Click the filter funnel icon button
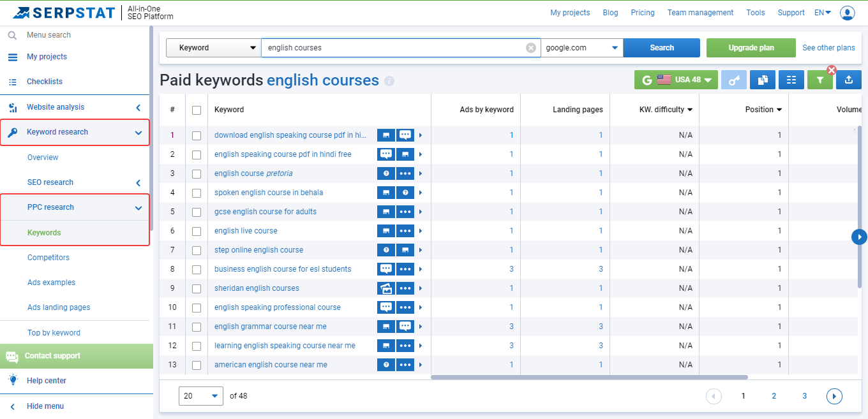Screen dimensions: 868x419 (819, 80)
